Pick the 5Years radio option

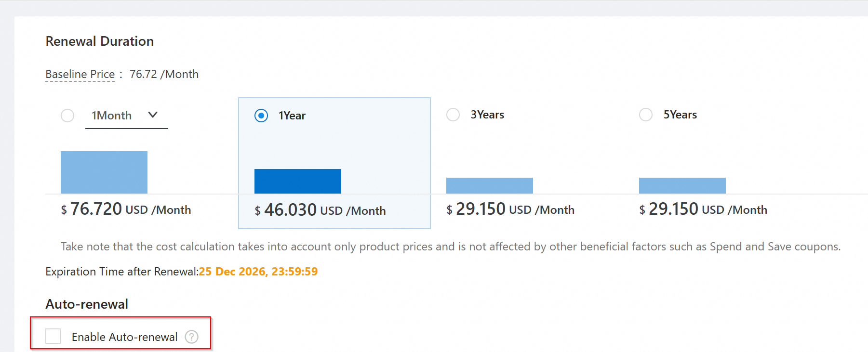click(x=646, y=115)
